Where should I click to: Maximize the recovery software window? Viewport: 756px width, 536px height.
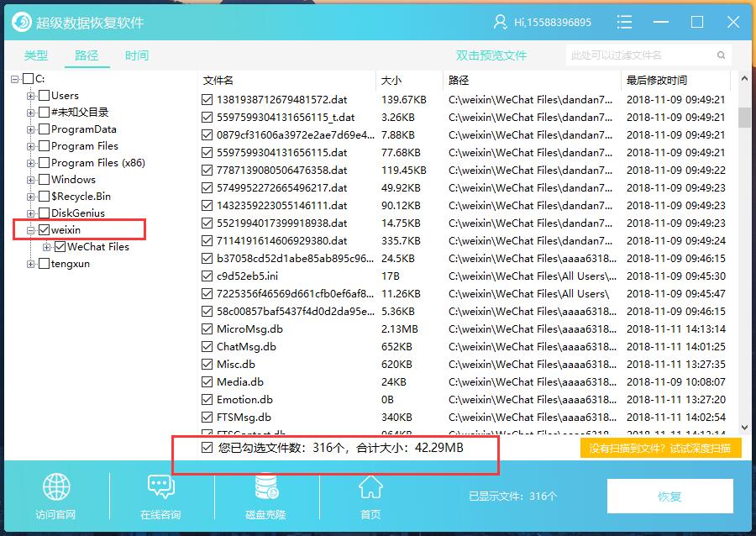tap(696, 22)
